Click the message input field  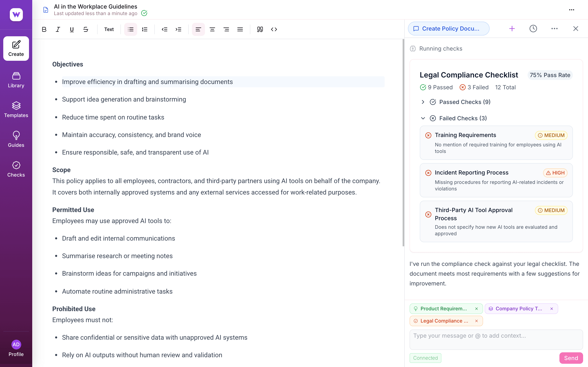pyautogui.click(x=496, y=339)
